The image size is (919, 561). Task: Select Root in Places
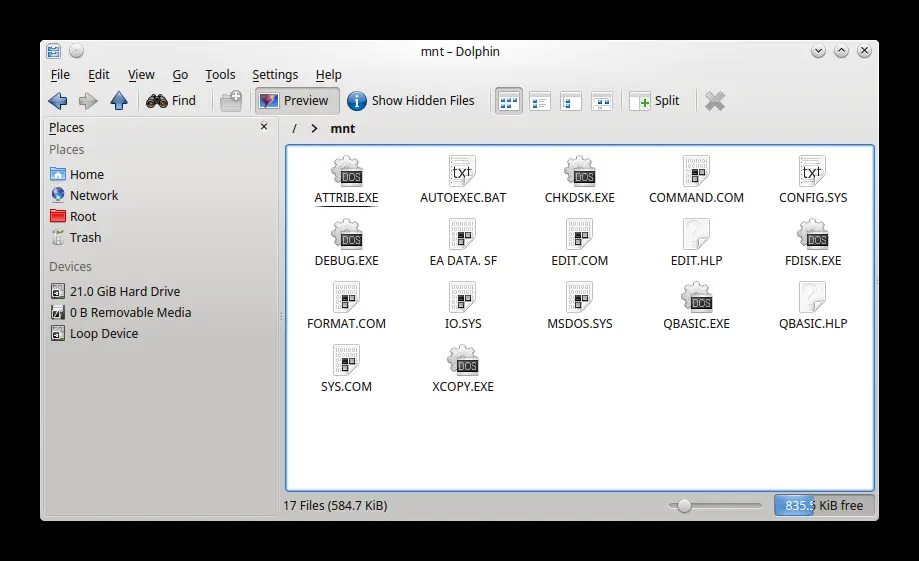tap(73, 216)
